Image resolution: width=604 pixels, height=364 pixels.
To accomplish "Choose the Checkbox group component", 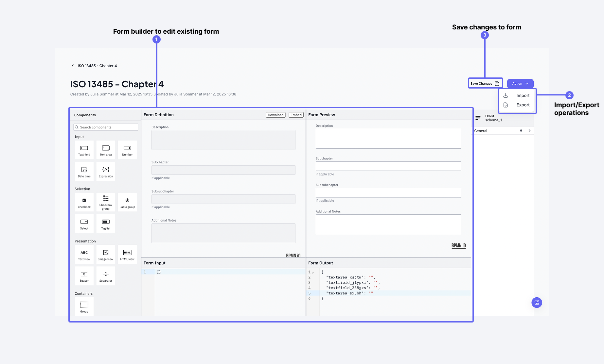I will tap(106, 202).
